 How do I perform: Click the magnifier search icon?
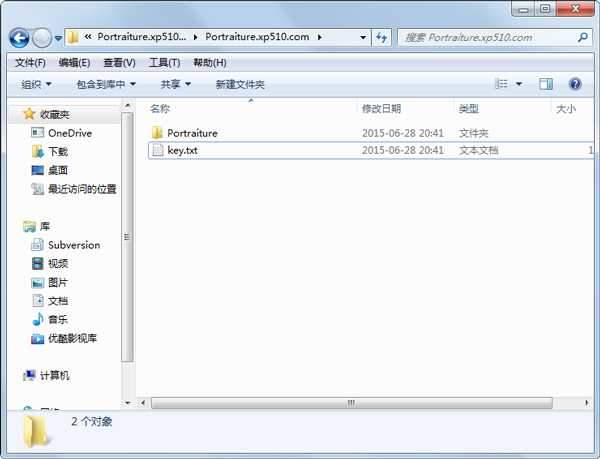click(x=583, y=37)
